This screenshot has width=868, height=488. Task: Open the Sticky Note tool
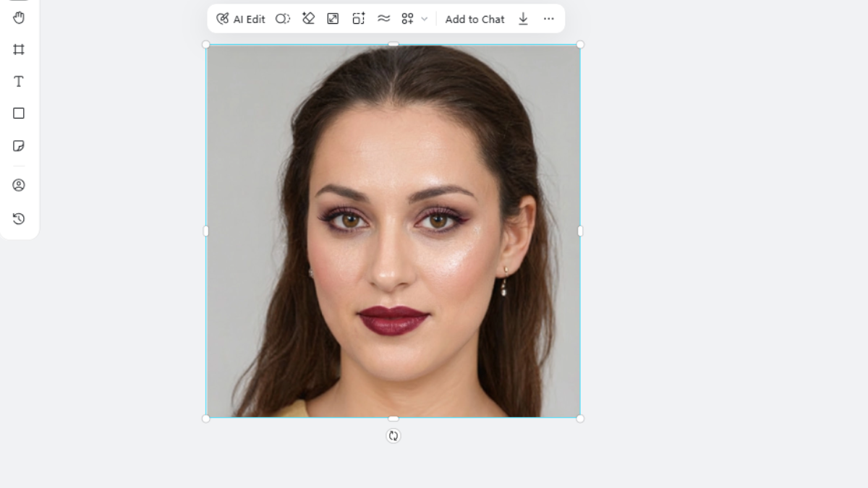pos(20,145)
